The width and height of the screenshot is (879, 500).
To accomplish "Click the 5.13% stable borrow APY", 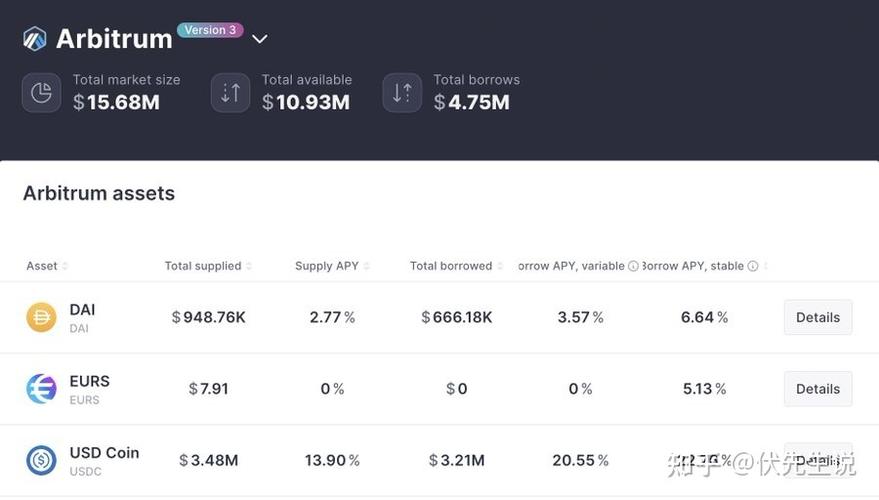I will pos(705,389).
